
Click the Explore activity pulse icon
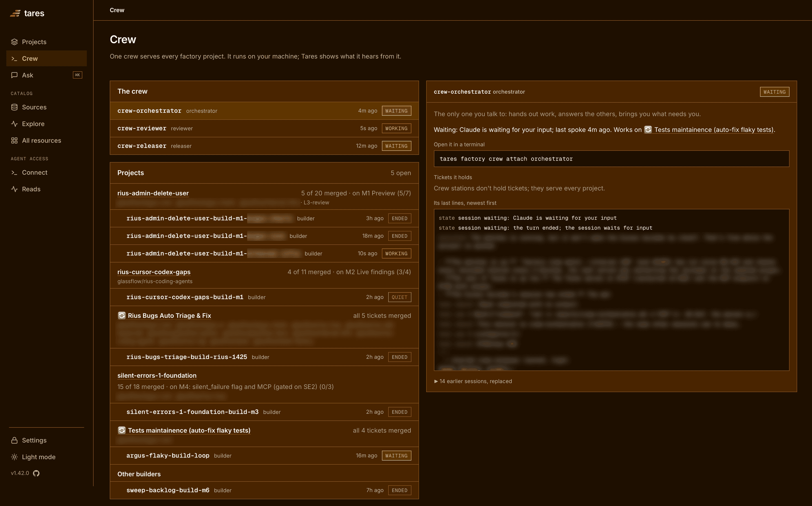click(x=14, y=124)
